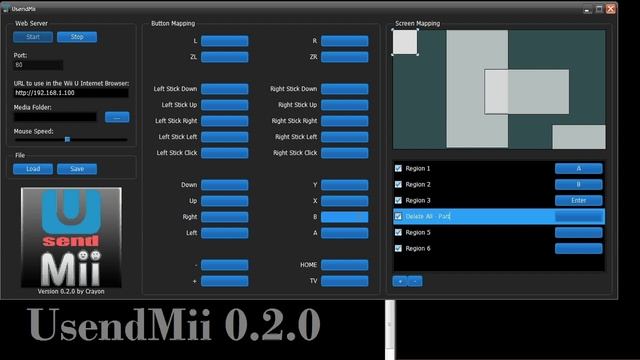Map the Right Stick Up control
This screenshot has width=640, height=360.
[344, 105]
